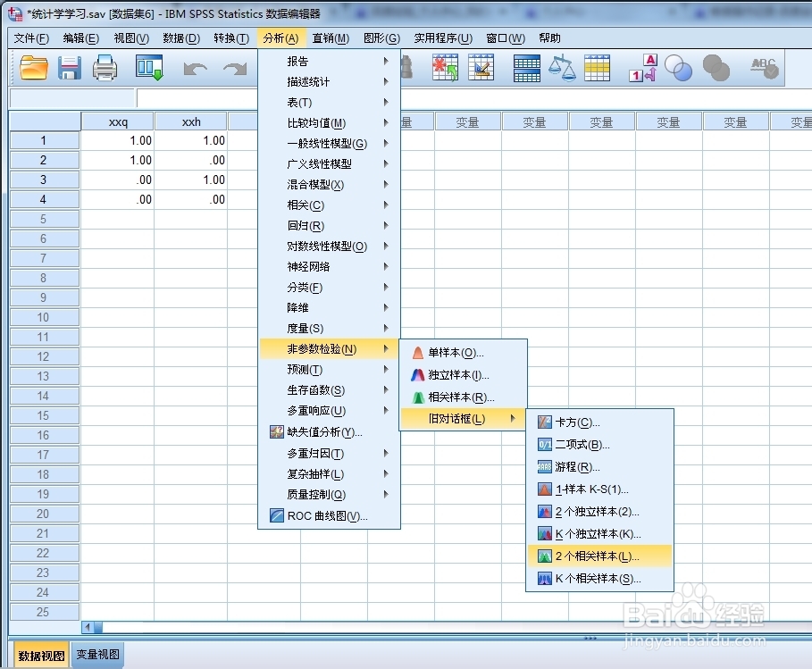
Task: Click the 2 independent samples icon
Action: [x=544, y=512]
